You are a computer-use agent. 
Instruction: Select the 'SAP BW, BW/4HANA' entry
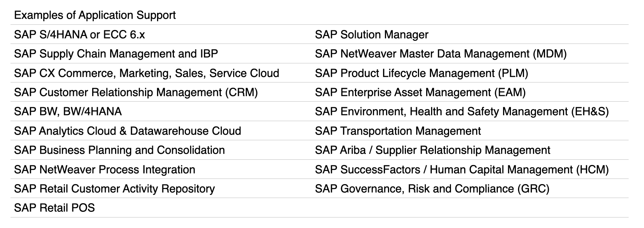tap(68, 112)
